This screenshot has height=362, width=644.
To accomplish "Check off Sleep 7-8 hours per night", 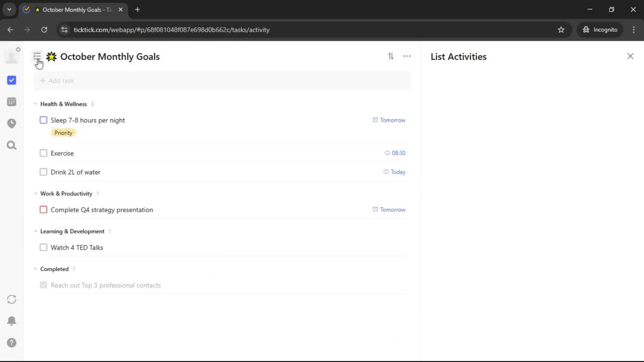I will [x=43, y=120].
